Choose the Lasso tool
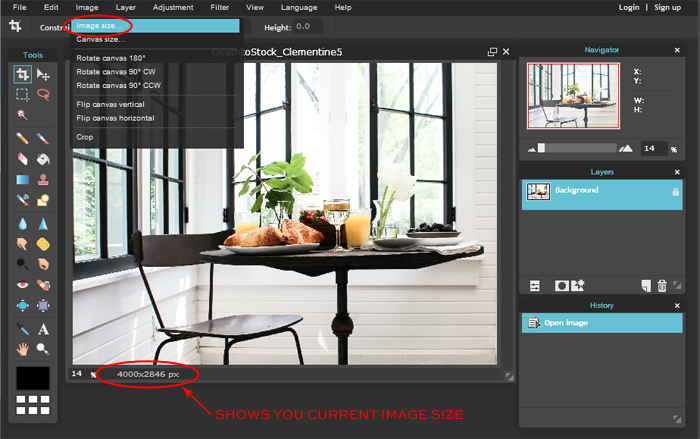Screen dimensions: 700x439 tap(43, 94)
